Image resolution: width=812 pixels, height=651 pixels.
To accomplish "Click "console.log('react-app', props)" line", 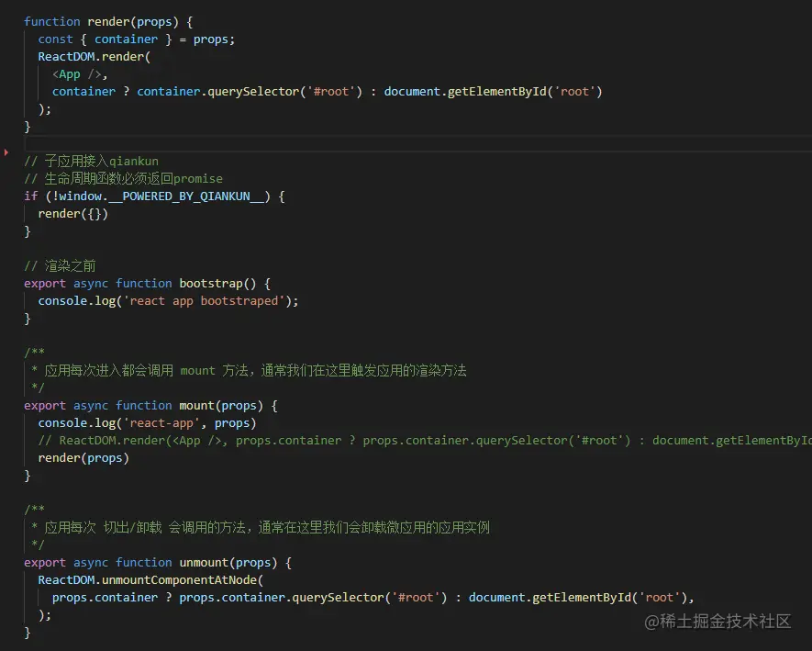I will [147, 423].
